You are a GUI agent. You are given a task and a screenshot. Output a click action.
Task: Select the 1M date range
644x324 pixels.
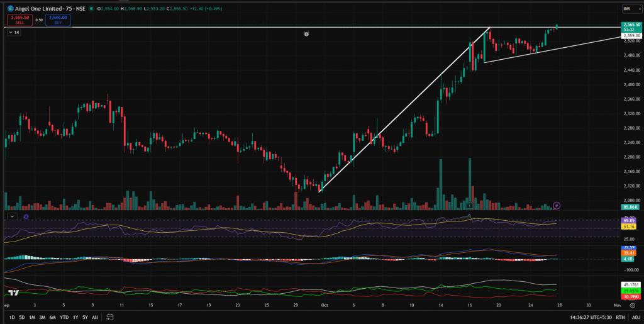pyautogui.click(x=32, y=318)
